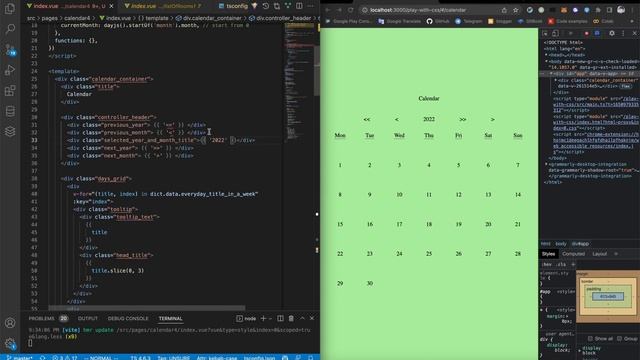Select the 'calendar4' breadcrumb segment

tap(77, 18)
